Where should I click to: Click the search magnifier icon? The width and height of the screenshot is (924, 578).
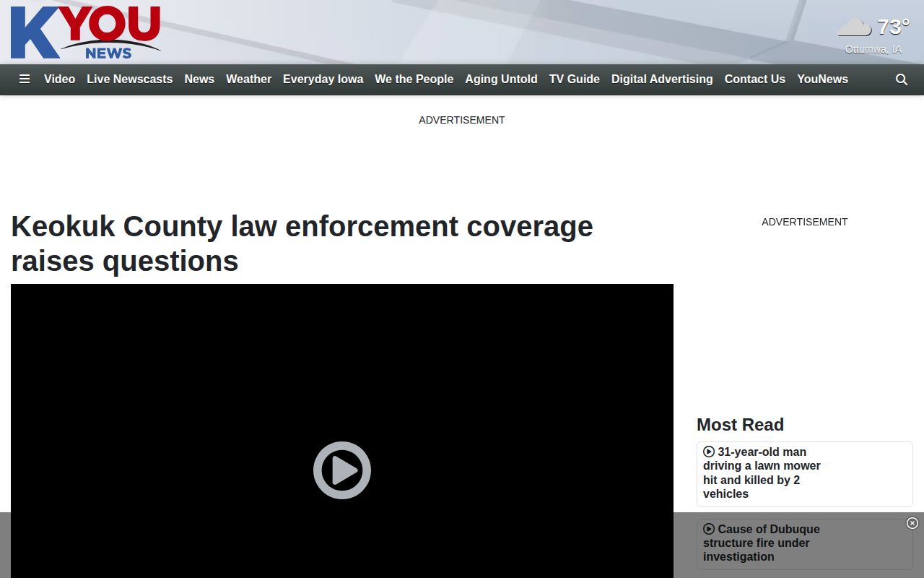pos(902,79)
